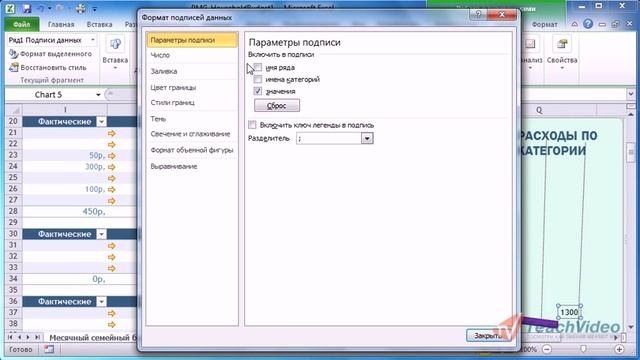Open the filter dropdown in row 36 header
Viewport: 640px width, 360px height.
[101, 302]
